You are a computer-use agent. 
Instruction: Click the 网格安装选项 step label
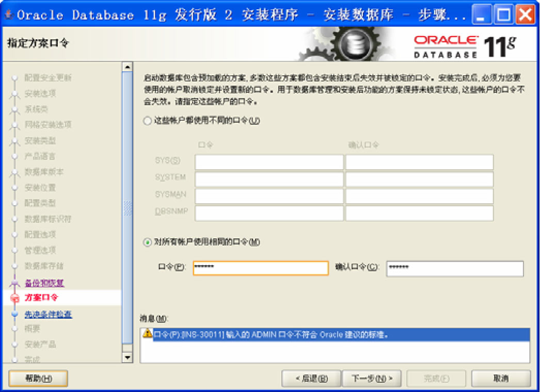48,125
